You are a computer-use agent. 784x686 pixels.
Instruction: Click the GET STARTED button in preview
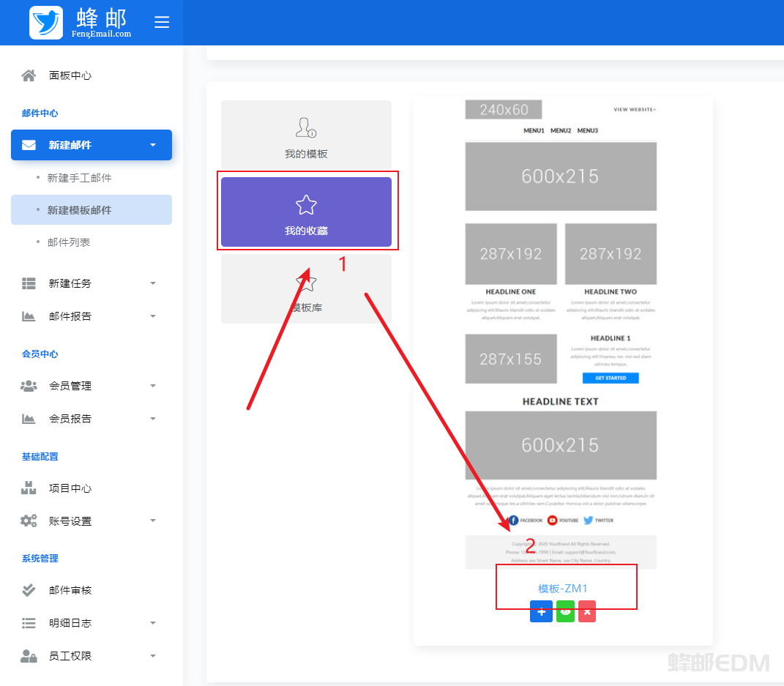pos(611,378)
